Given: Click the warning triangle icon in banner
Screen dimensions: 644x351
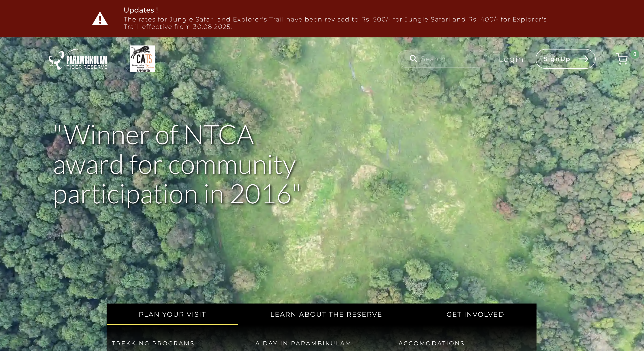Looking at the screenshot, I should 100,19.
